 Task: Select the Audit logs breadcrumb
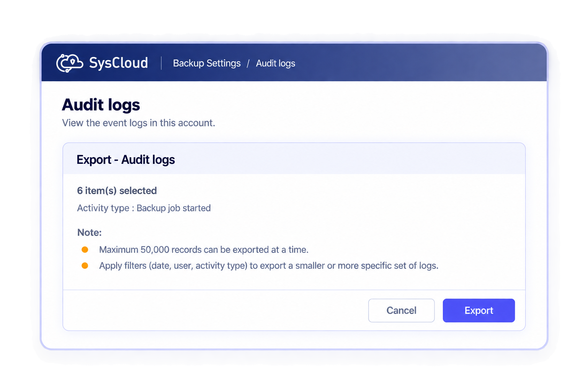point(276,63)
